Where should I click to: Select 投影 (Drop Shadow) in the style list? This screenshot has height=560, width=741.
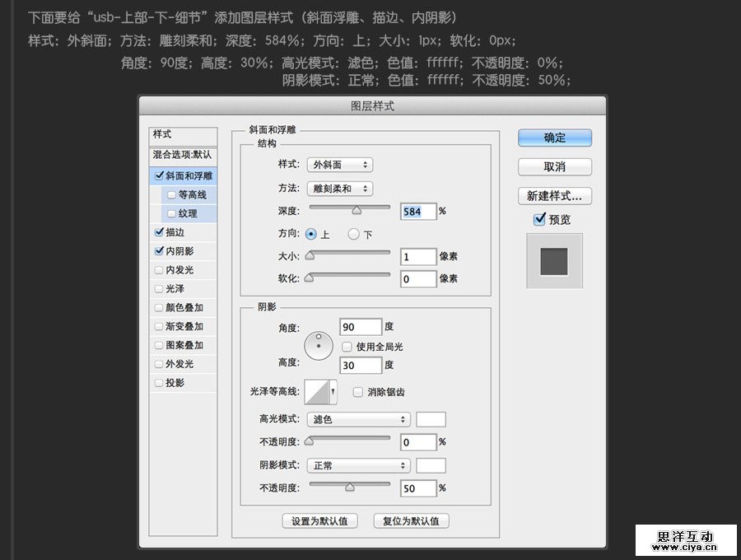pos(173,382)
